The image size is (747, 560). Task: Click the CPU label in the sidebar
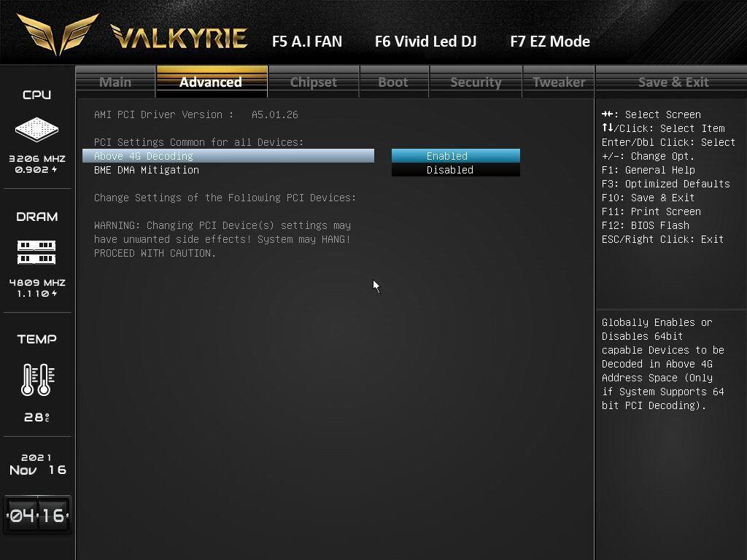coord(36,95)
